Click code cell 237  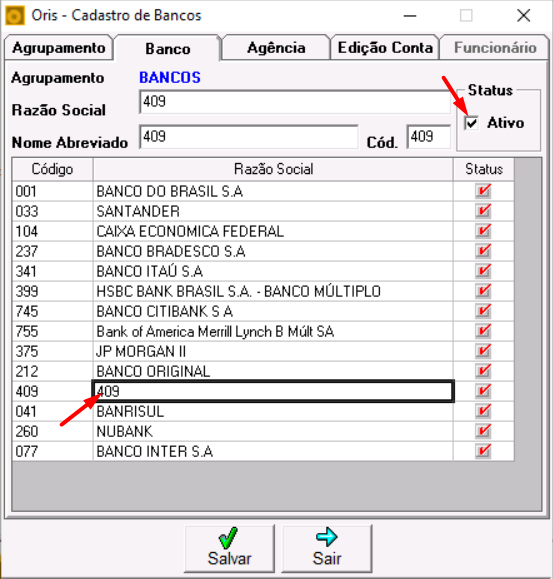52,251
